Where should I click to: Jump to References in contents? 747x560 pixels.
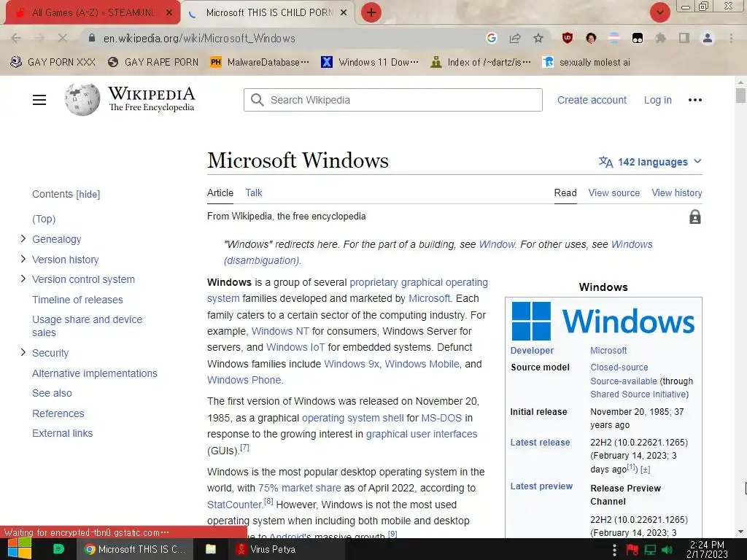pyautogui.click(x=58, y=413)
